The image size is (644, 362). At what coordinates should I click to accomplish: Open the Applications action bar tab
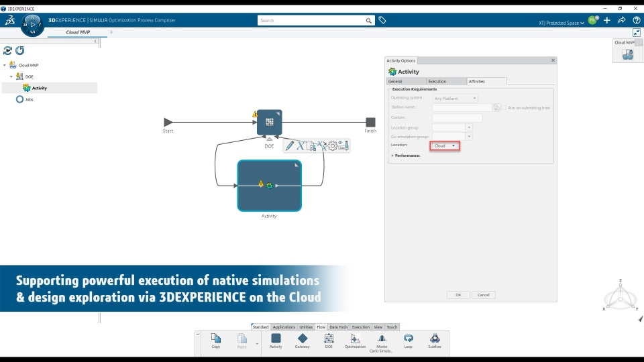click(284, 327)
